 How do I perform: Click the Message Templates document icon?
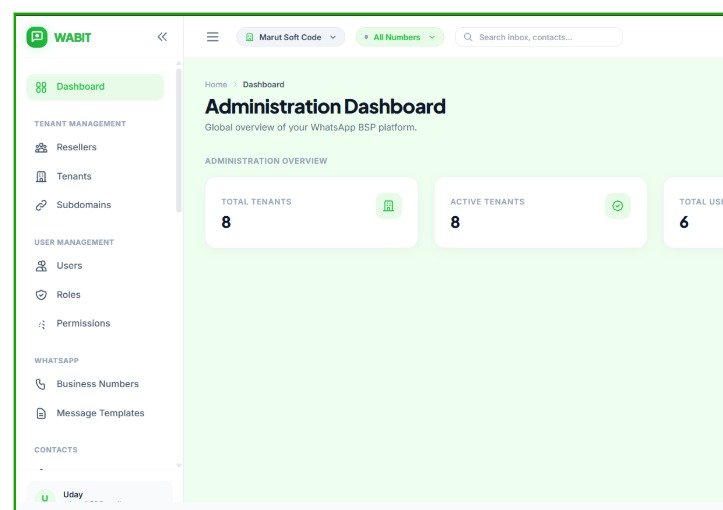[41, 414]
